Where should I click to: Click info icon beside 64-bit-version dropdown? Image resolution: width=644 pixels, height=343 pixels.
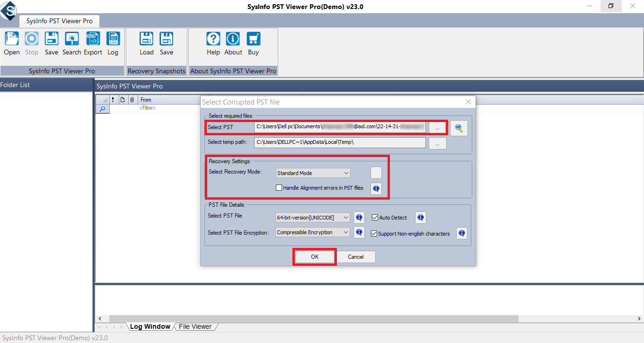tap(359, 218)
